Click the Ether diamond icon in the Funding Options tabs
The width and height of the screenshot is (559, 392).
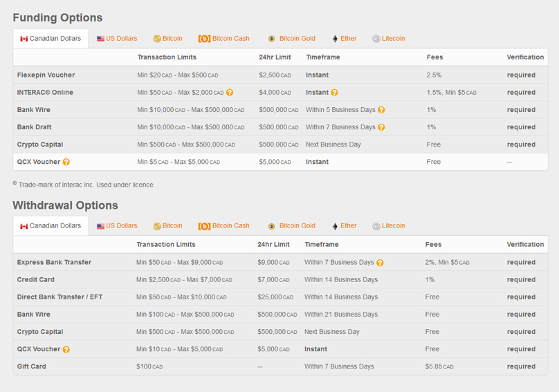[335, 39]
